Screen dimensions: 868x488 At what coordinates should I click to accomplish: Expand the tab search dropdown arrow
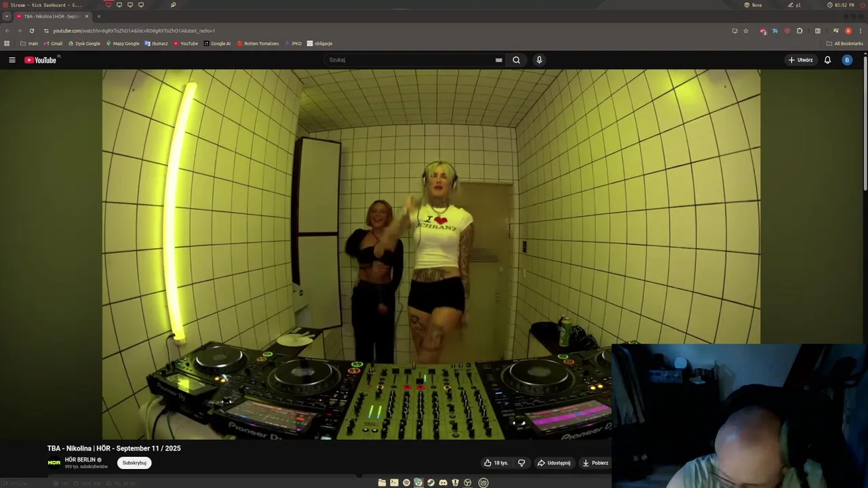click(x=6, y=16)
